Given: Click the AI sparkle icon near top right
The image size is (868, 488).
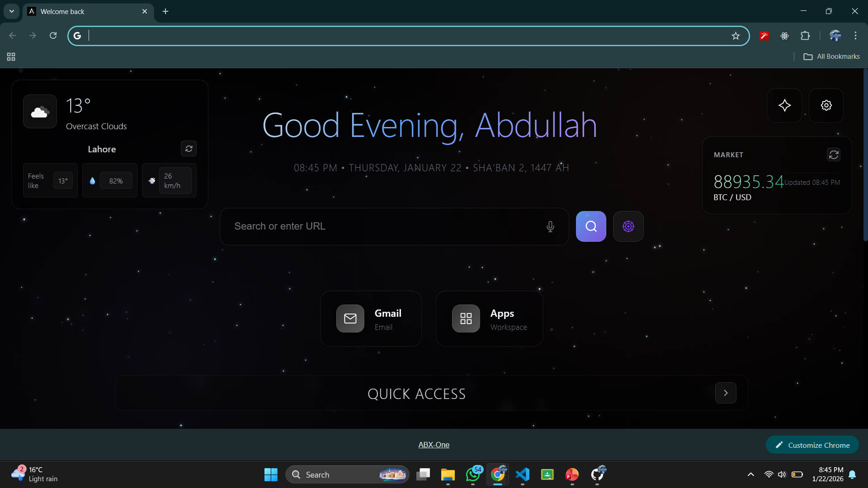Looking at the screenshot, I should pyautogui.click(x=784, y=105).
